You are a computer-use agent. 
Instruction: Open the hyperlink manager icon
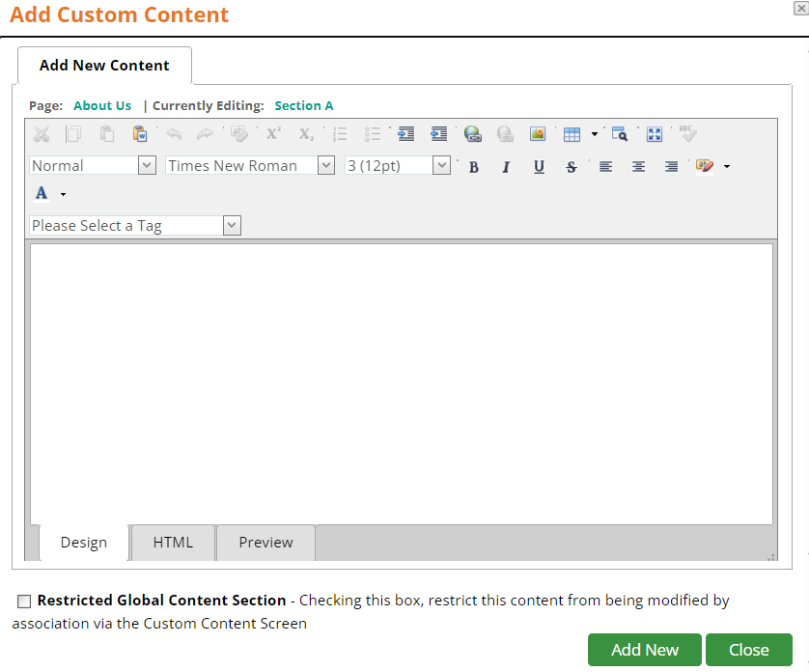473,134
